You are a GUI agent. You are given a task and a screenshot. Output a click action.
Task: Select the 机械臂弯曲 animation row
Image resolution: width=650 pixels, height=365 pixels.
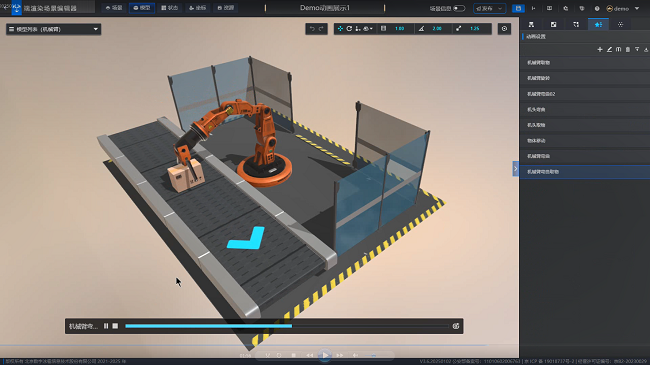click(x=585, y=156)
